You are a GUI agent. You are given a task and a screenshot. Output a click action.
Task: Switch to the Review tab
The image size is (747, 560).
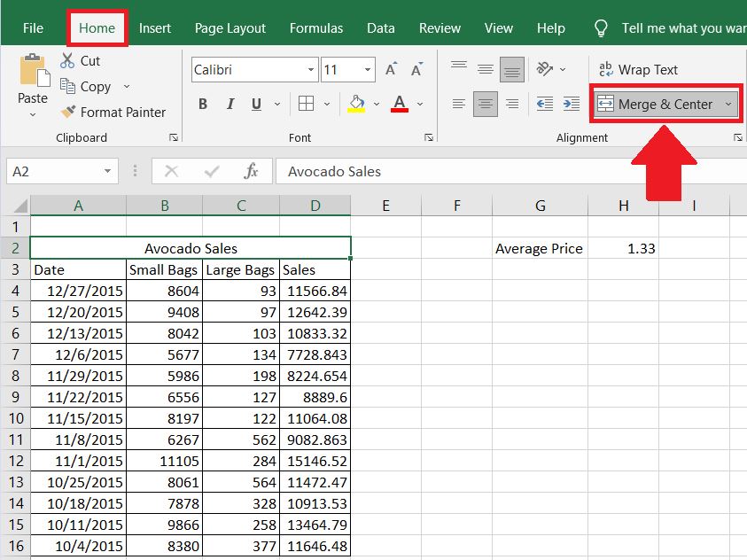(440, 28)
